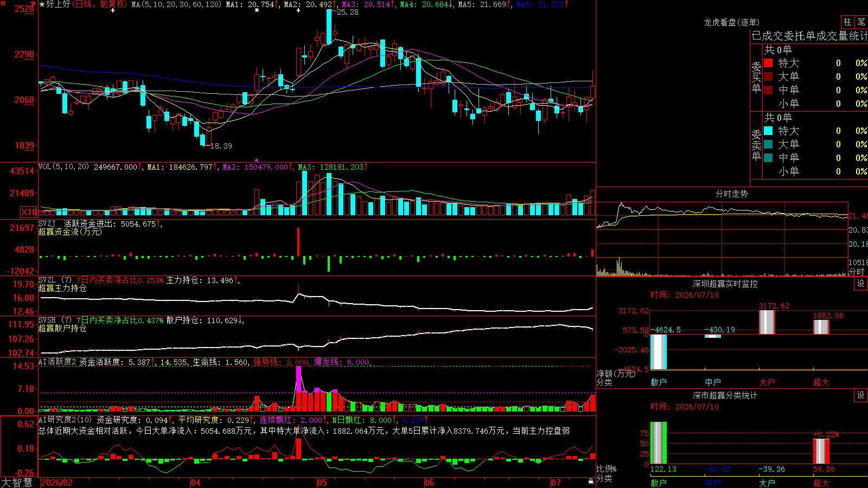Click the 超赢散户持仓 label
Image resolution: width=868 pixels, height=488 pixels.
(x=62, y=328)
